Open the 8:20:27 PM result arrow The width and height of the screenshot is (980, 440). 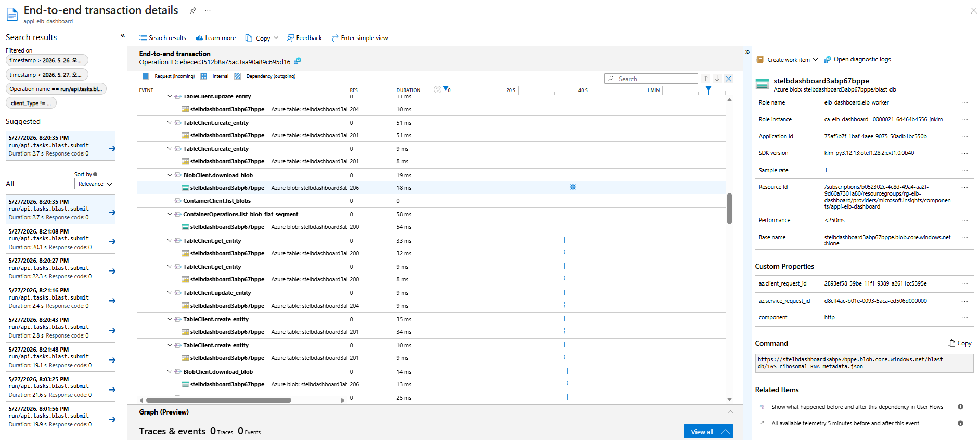(112, 271)
